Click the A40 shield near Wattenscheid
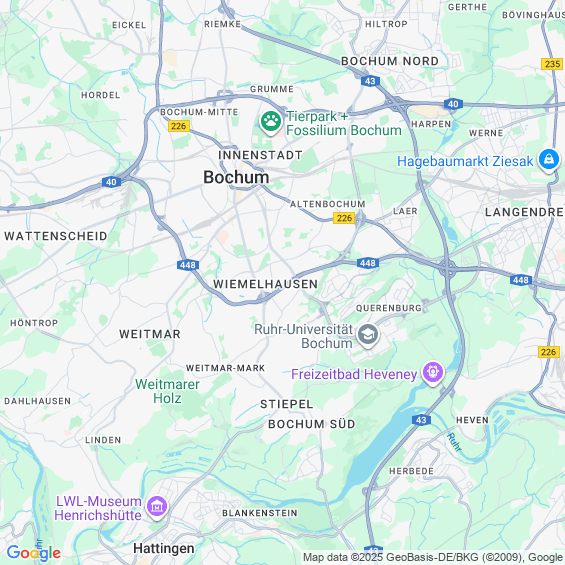The width and height of the screenshot is (565, 565). tap(111, 182)
